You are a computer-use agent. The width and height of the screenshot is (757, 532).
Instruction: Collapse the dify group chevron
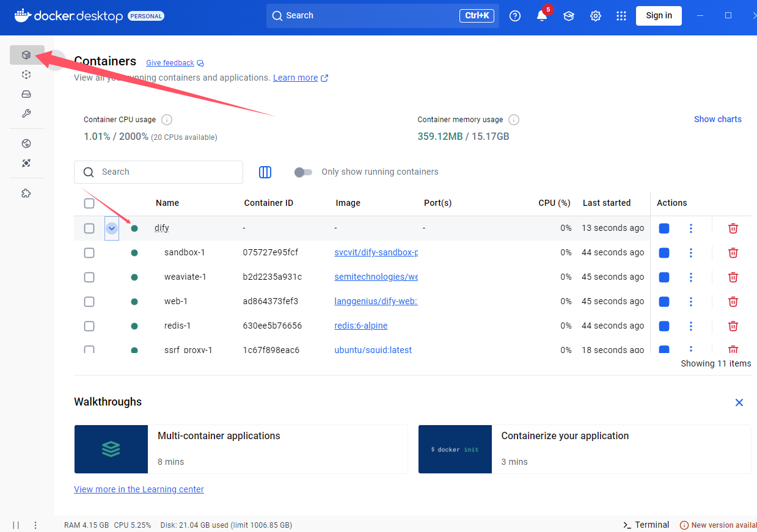112,228
